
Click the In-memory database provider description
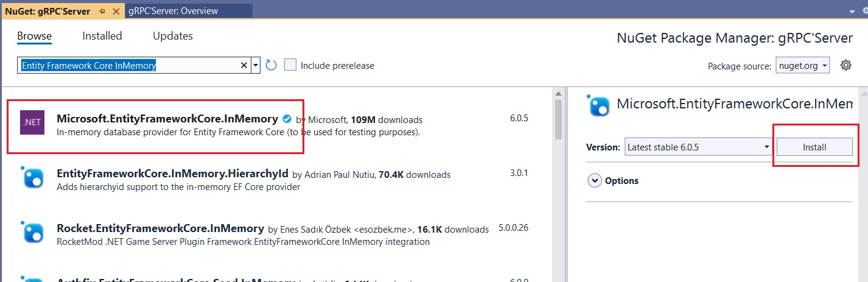coord(239,132)
